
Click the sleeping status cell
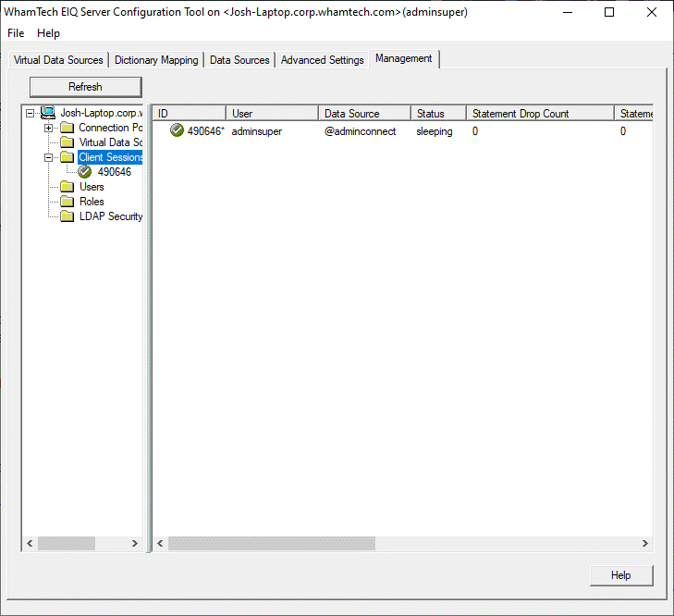pyautogui.click(x=435, y=131)
